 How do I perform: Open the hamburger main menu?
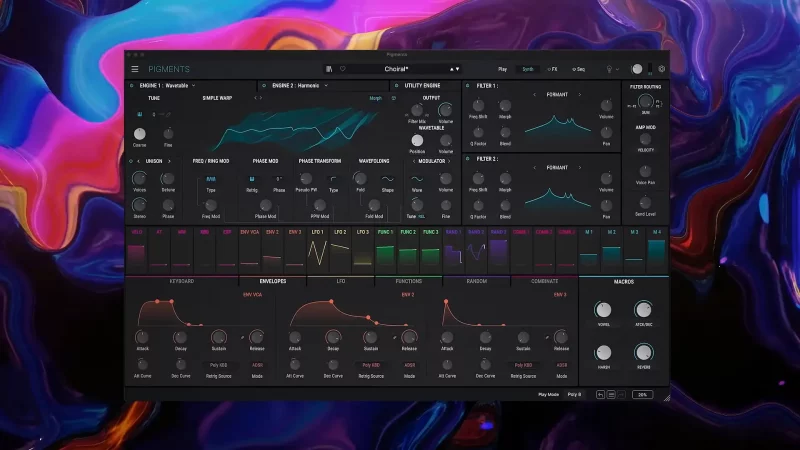coord(135,69)
